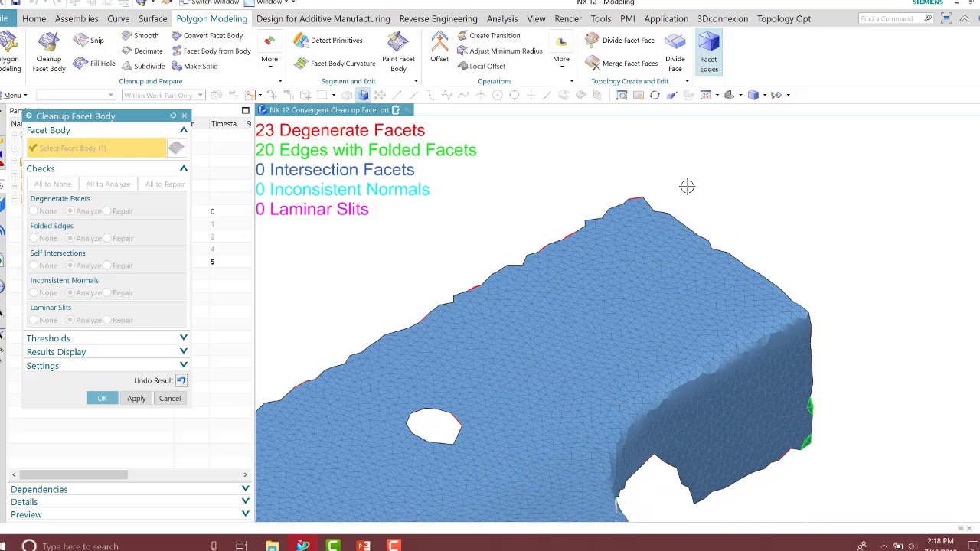980x551 pixels.
Task: Select Merge Facet Faces
Action: tap(621, 64)
